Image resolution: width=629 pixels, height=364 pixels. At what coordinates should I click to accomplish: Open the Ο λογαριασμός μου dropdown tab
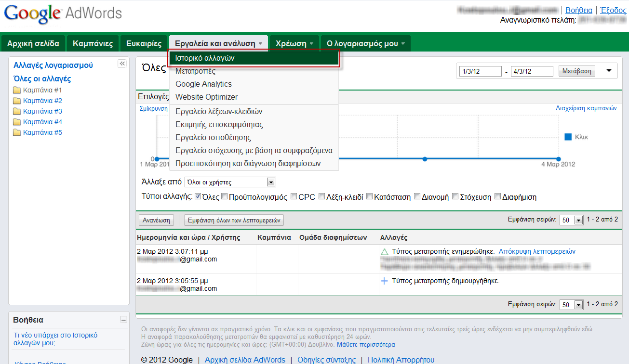click(365, 43)
